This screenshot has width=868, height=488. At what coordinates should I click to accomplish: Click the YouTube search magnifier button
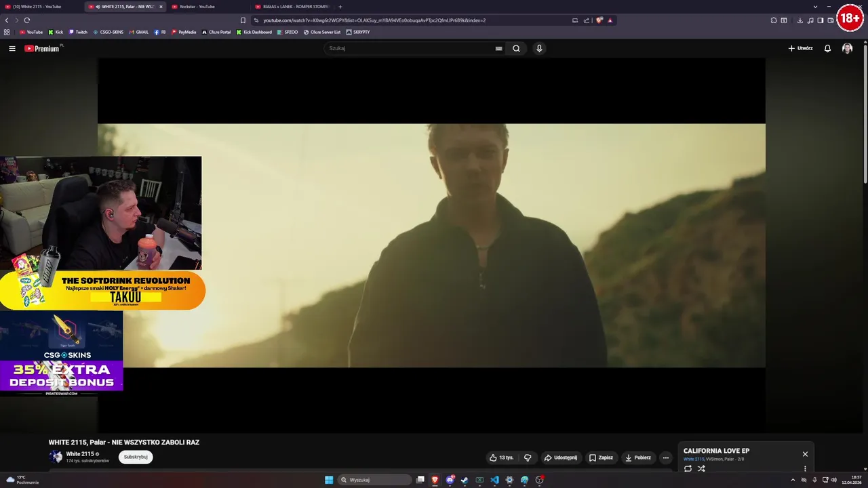[516, 48]
